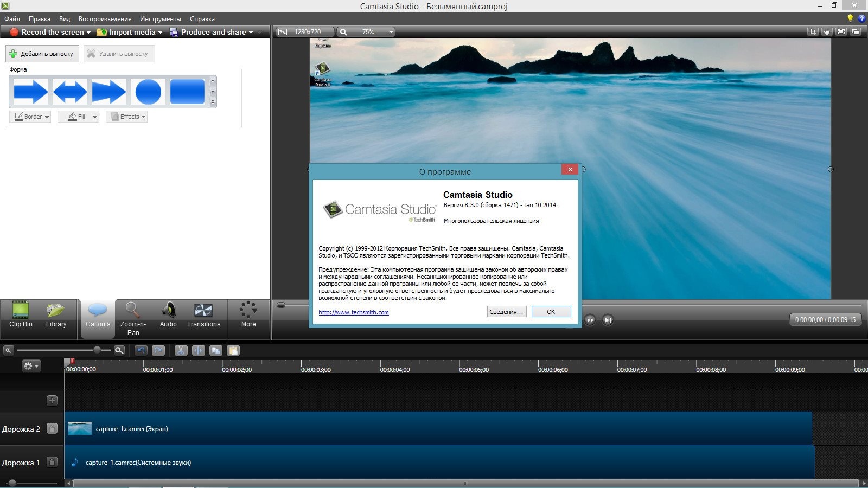Open help with the question mark icon
Image resolution: width=868 pixels, height=488 pixels.
(x=861, y=18)
